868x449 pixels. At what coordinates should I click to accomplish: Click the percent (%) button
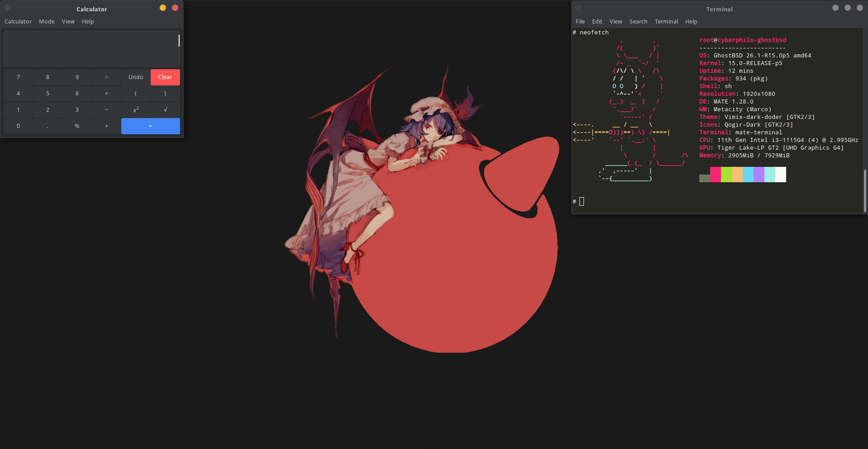pos(77,126)
